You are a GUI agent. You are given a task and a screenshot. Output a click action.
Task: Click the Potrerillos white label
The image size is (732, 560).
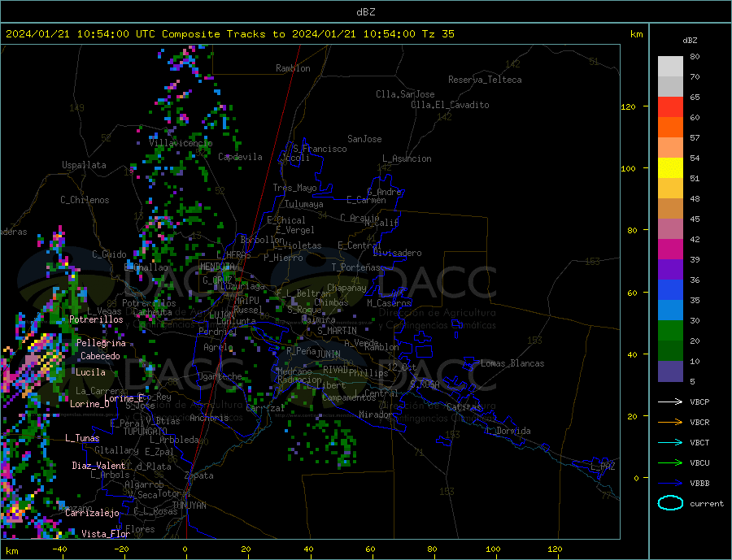coord(96,319)
